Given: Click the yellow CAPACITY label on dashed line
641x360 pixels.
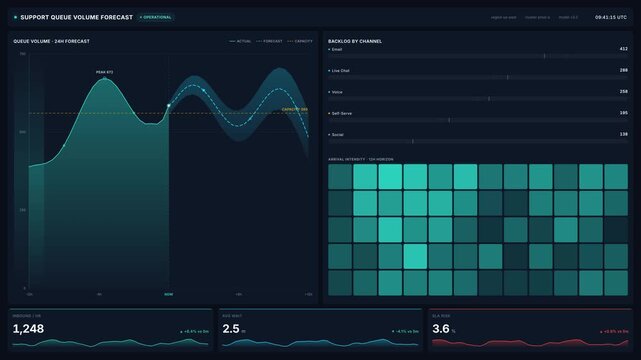Looking at the screenshot, I should point(295,110).
